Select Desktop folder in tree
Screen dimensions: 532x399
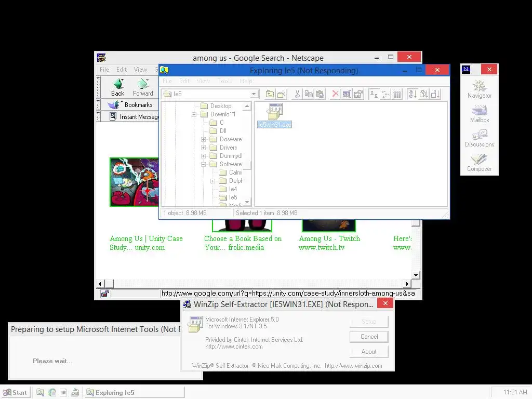click(216, 106)
